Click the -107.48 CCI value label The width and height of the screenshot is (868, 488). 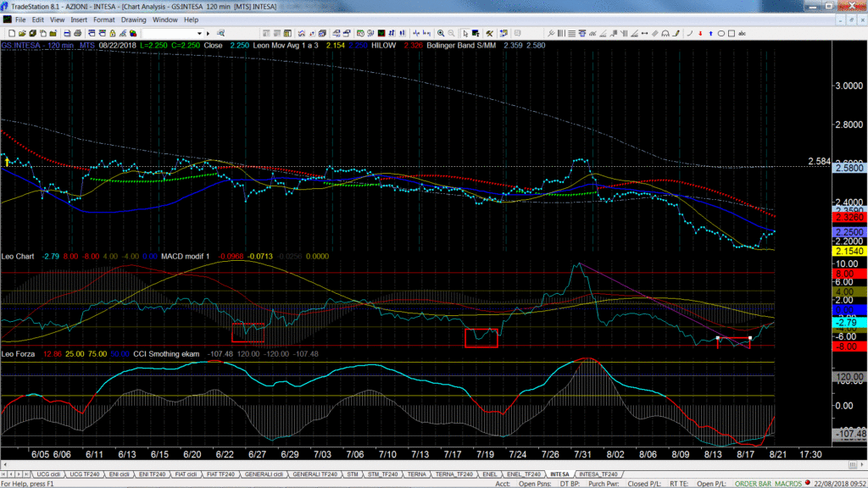coord(849,434)
